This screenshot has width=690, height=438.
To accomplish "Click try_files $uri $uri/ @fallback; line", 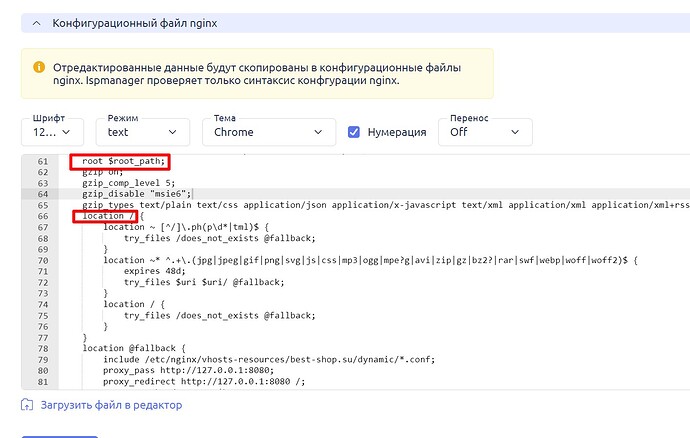I will tap(204, 282).
